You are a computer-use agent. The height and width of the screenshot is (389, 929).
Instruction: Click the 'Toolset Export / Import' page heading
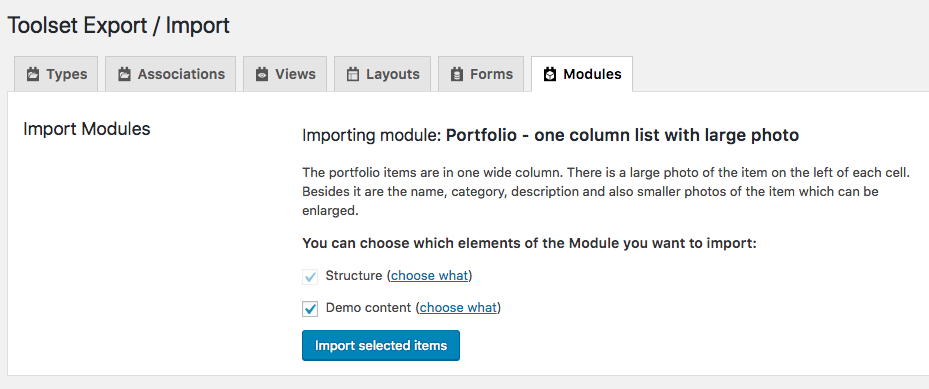(118, 26)
